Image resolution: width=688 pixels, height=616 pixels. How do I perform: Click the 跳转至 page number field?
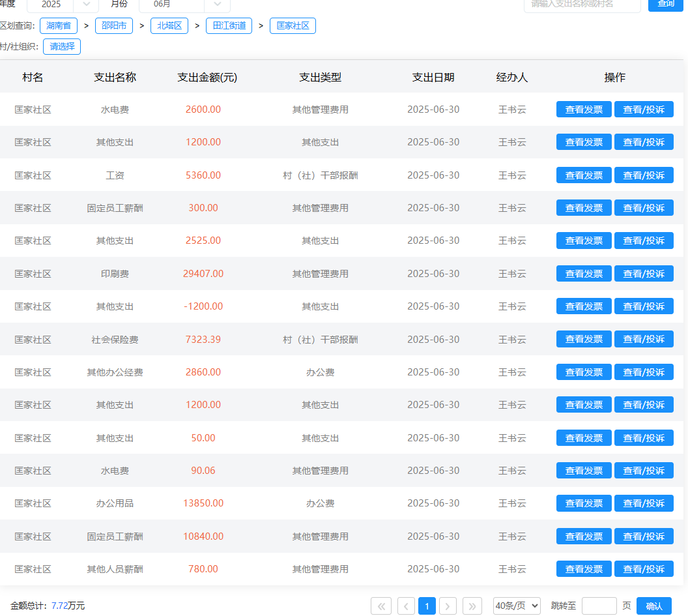(x=599, y=606)
